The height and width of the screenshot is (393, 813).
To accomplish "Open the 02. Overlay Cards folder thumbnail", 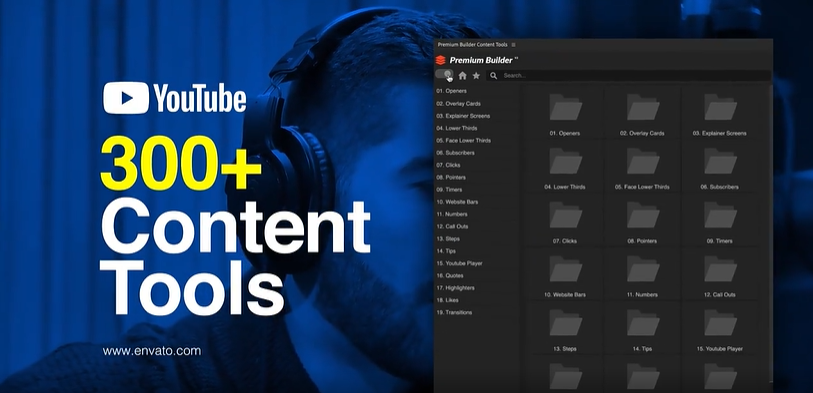I will tap(643, 108).
